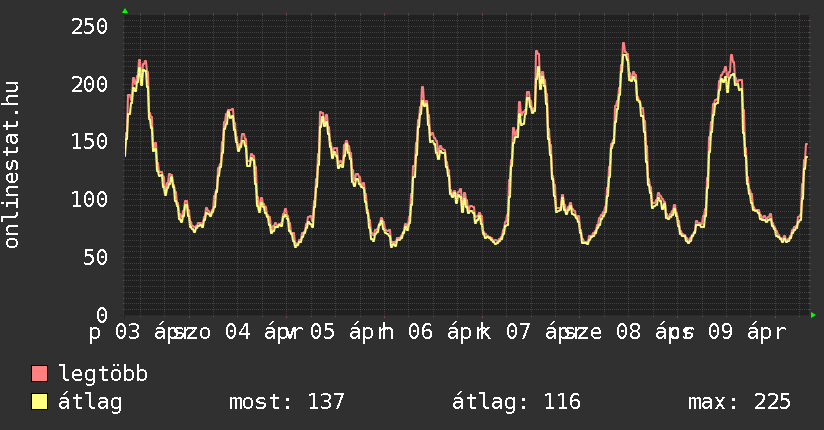This screenshot has width=824, height=430.
Task: Select the 50 y-axis tick label
Action: tap(95, 258)
